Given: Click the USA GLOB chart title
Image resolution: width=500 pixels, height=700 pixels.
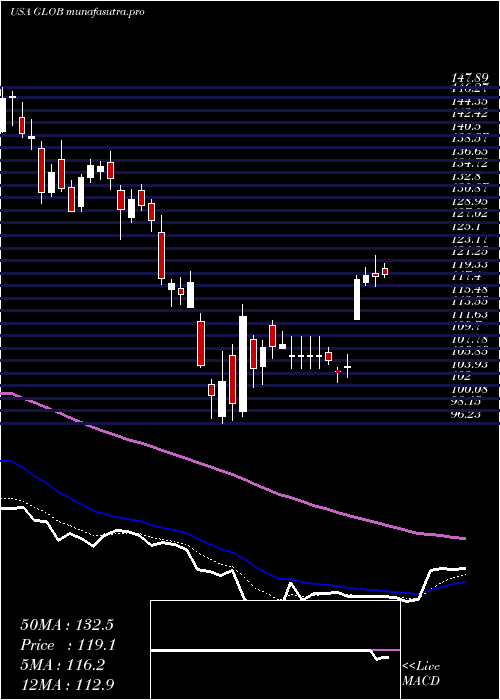Looking at the screenshot, I should pyautogui.click(x=77, y=12).
